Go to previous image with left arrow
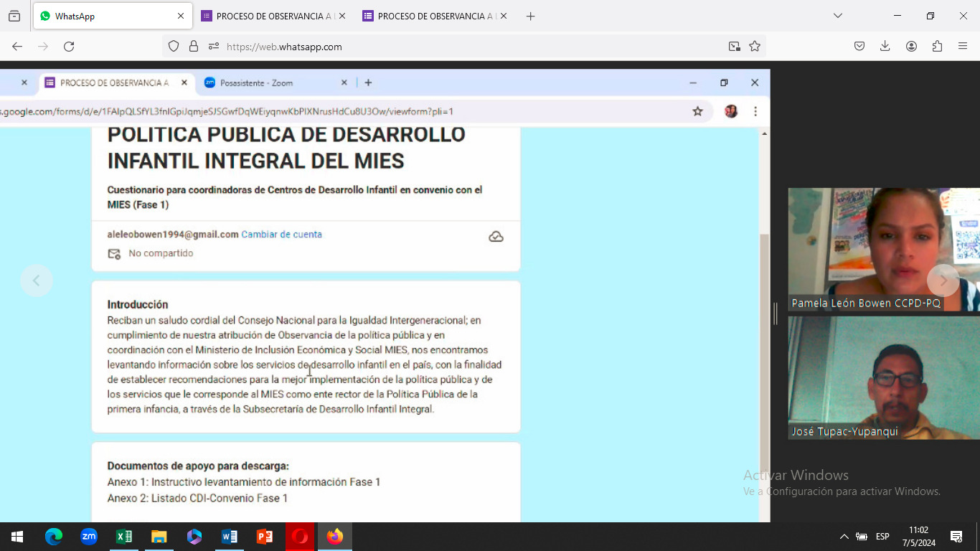 [x=37, y=281]
